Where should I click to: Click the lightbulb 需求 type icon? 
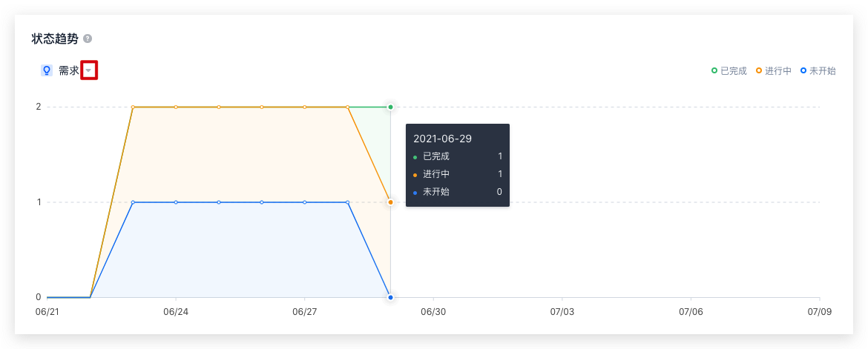pyautogui.click(x=47, y=70)
